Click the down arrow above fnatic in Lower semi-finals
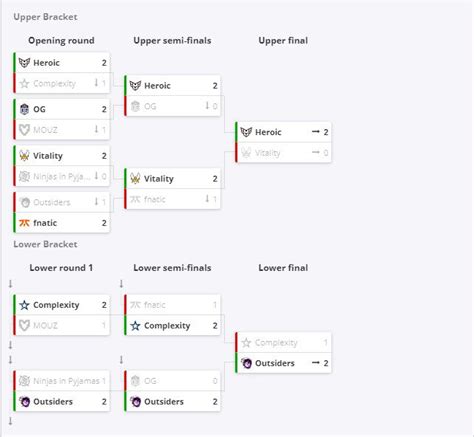The image size is (474, 437). click(121, 284)
